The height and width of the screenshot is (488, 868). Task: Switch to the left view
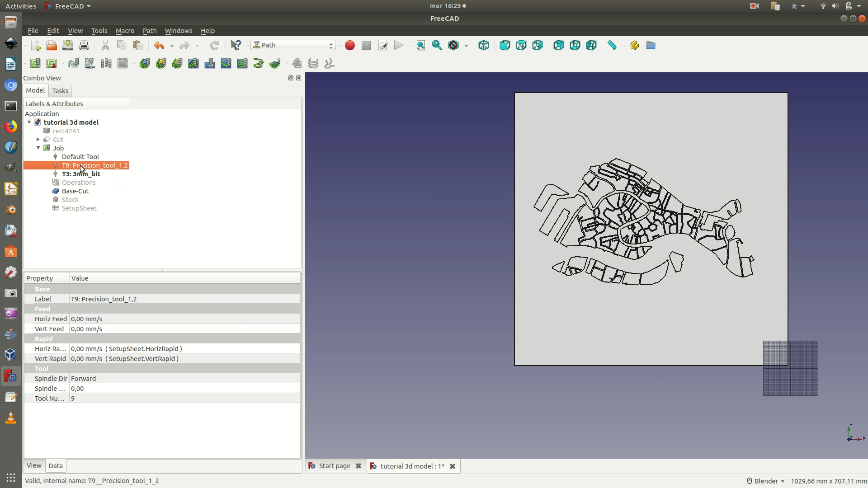pyautogui.click(x=591, y=45)
